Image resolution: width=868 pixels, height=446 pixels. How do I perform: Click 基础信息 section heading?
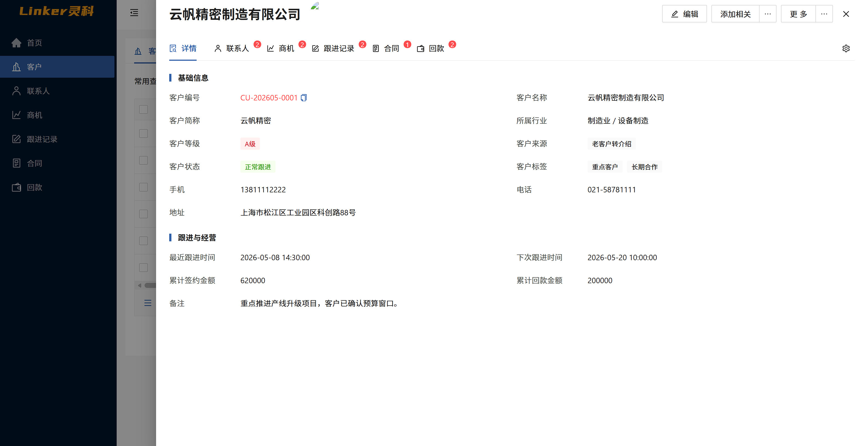click(x=193, y=78)
